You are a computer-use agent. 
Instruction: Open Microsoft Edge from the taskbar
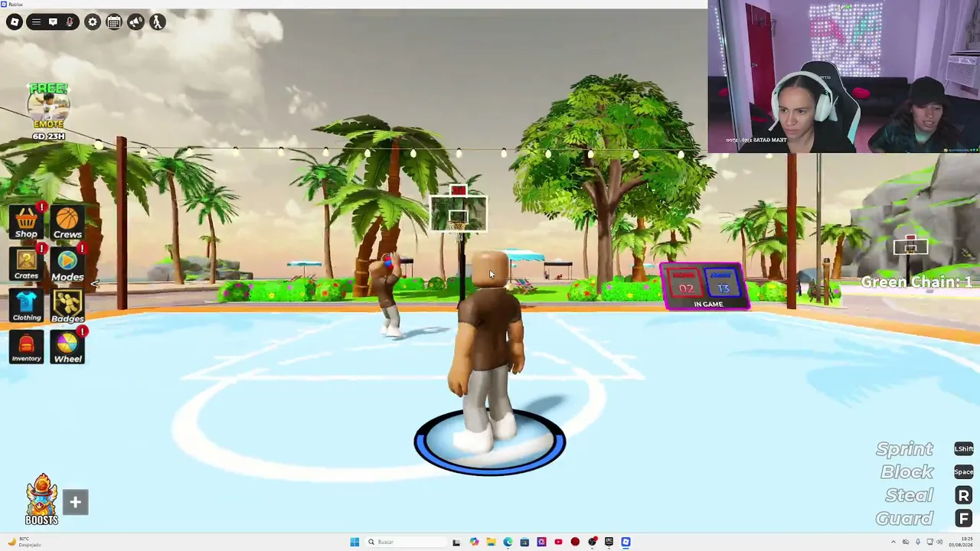click(508, 542)
